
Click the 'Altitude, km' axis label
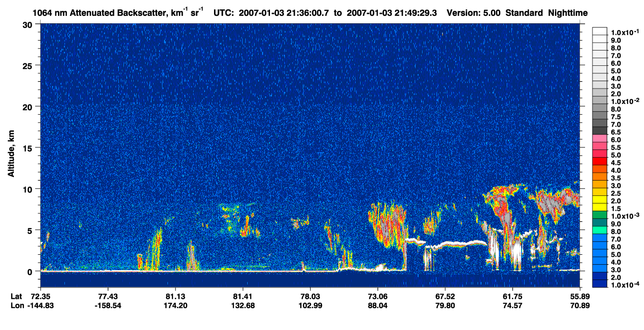[11, 153]
